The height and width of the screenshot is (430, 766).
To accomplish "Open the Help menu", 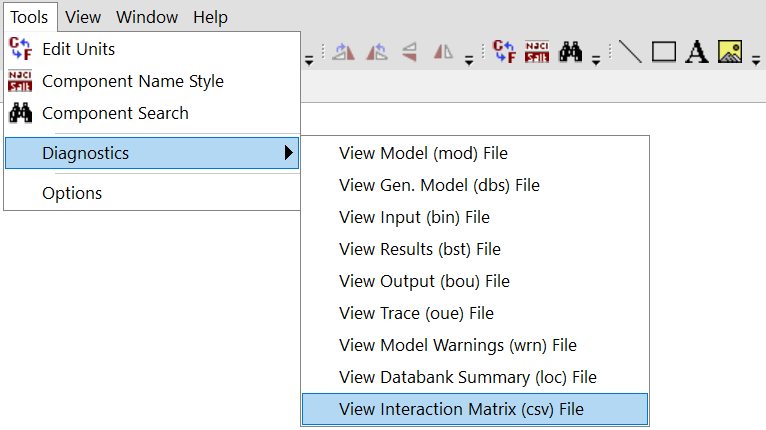I will click(210, 17).
